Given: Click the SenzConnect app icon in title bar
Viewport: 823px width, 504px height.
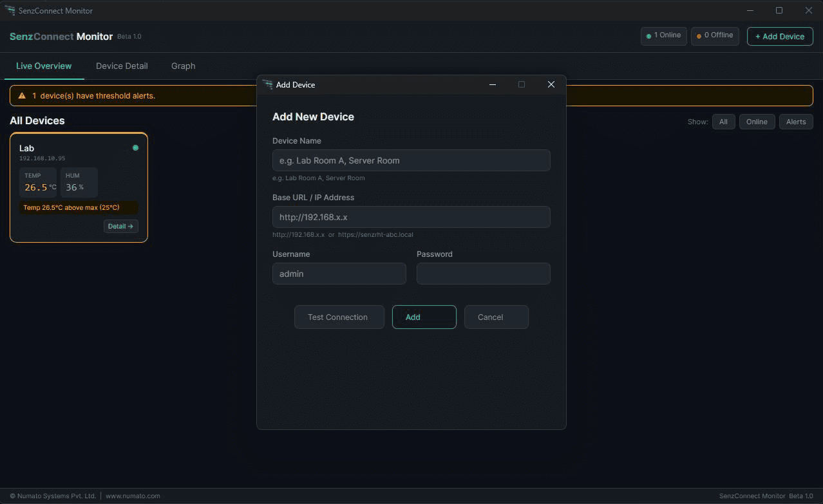Looking at the screenshot, I should click(10, 10).
